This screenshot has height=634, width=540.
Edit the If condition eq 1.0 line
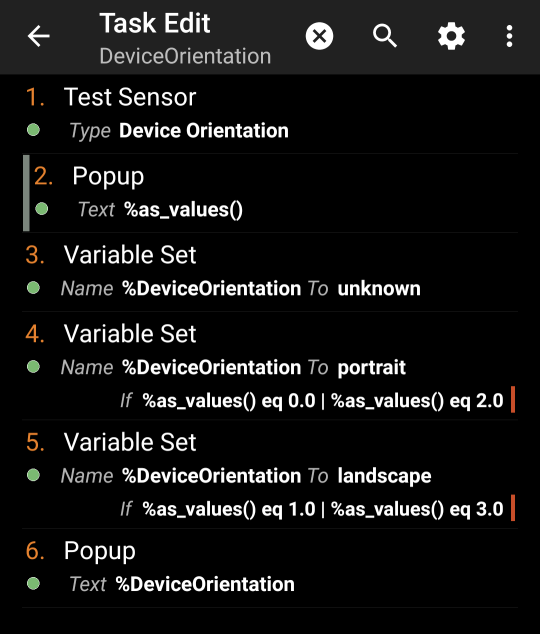(x=312, y=509)
